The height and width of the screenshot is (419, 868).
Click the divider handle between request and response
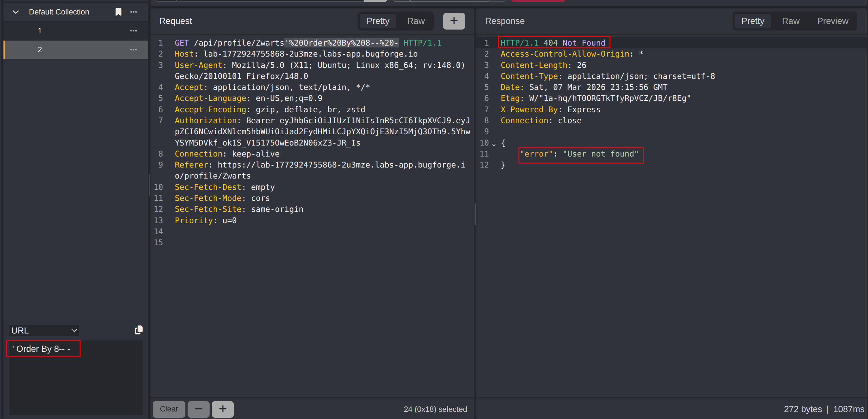tap(475, 214)
